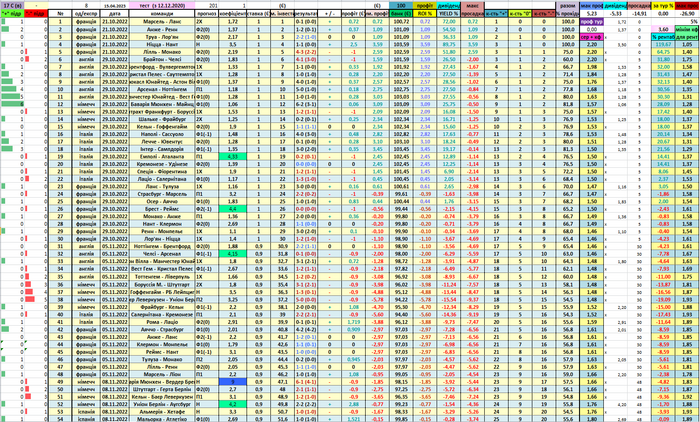Select the "Тулуза - Монако" match cell

click(162, 359)
